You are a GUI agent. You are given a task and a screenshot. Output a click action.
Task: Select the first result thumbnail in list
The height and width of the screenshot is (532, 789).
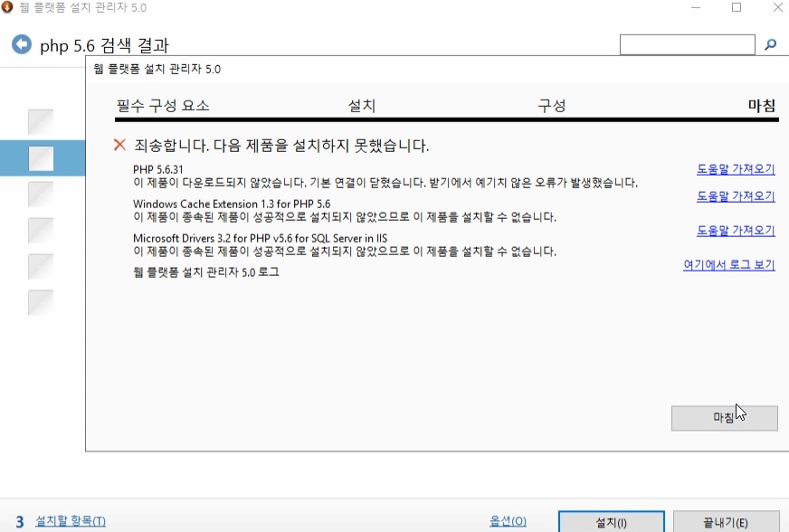coord(41,122)
